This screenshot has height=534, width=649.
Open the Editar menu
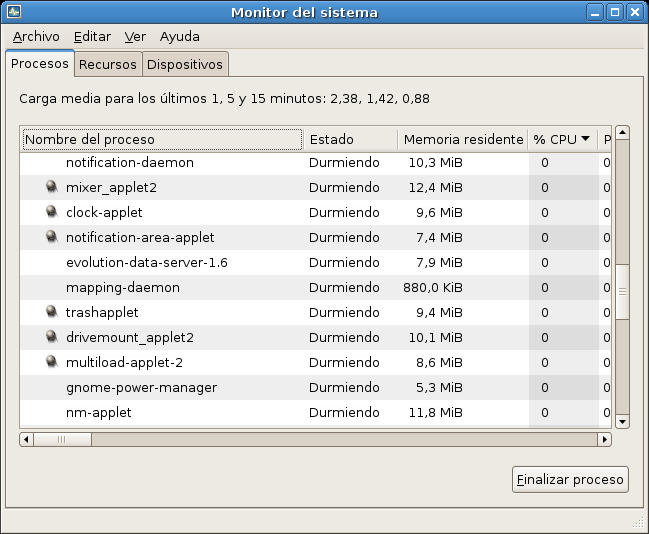pos(92,37)
